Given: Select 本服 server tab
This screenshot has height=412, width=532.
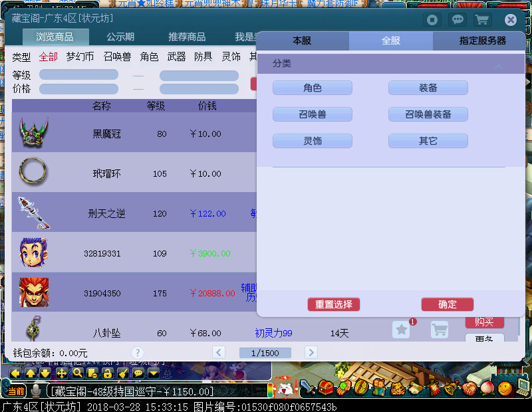Looking at the screenshot, I should (303, 41).
